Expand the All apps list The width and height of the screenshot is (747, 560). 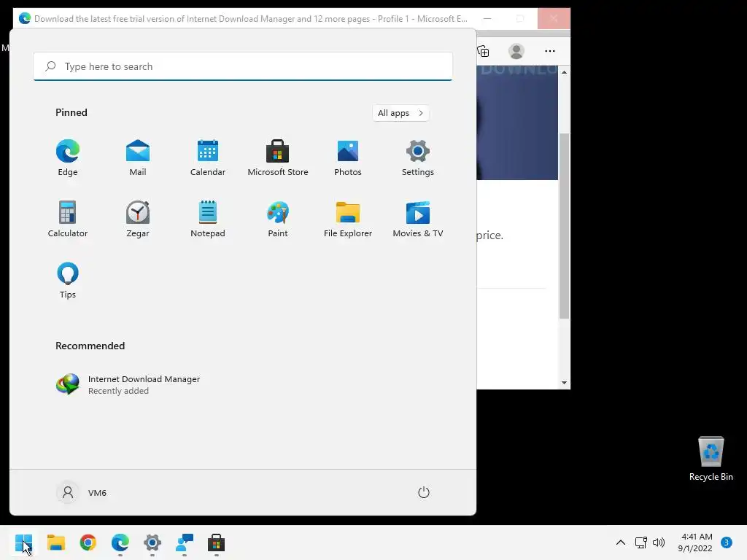(x=400, y=113)
